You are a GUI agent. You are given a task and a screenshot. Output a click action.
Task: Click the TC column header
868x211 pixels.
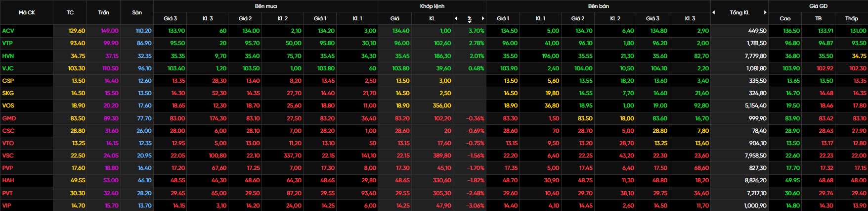(70, 12)
